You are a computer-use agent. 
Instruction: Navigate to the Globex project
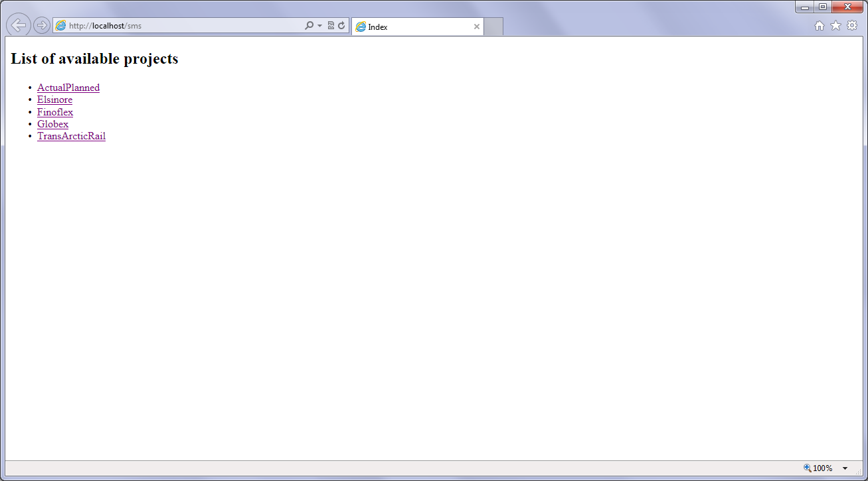pos(52,124)
